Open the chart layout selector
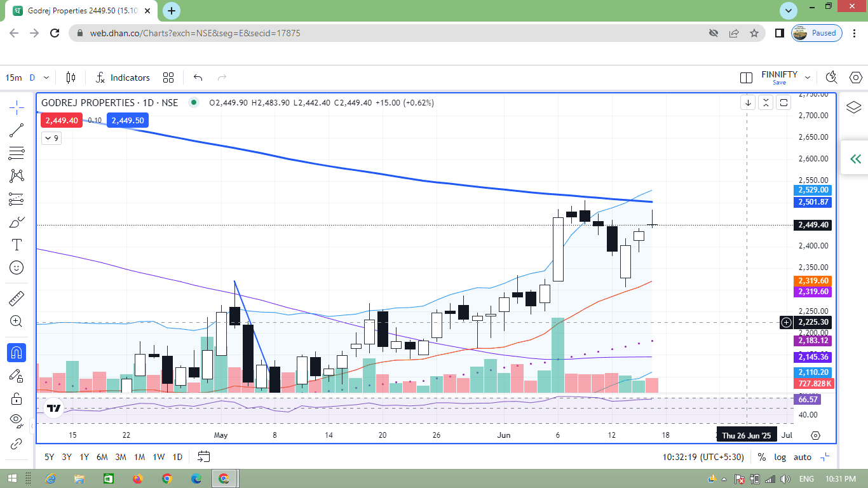The width and height of the screenshot is (868, 488). coord(747,78)
